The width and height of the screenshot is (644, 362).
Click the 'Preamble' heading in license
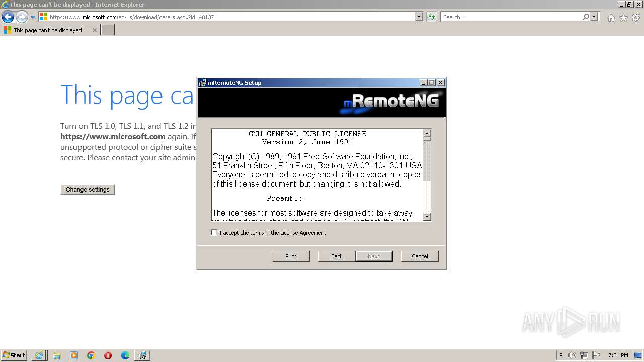click(285, 198)
